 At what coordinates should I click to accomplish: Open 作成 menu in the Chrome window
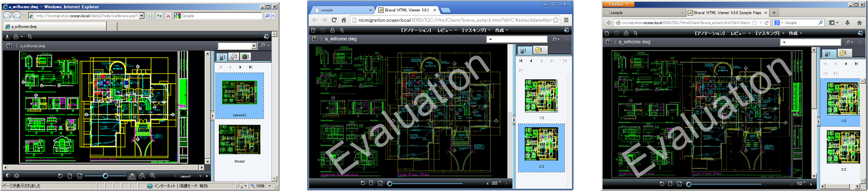[x=501, y=30]
